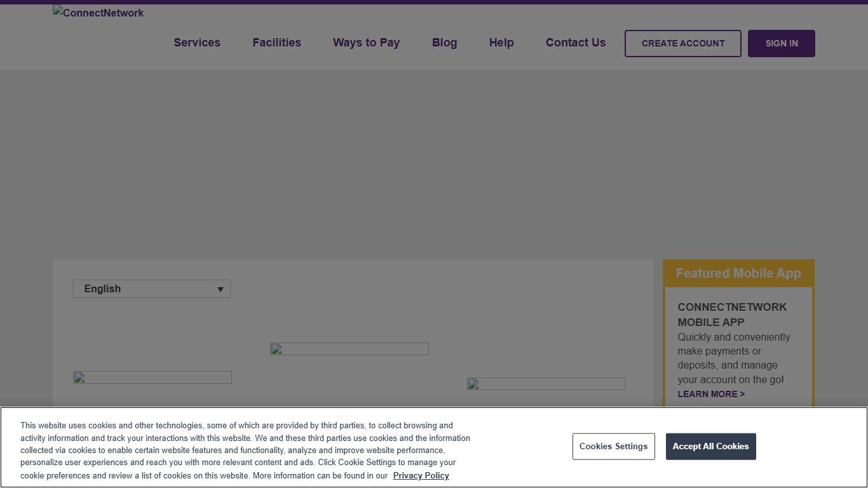Open the Privacy Policy link
The width and height of the screenshot is (868, 488).
tap(421, 475)
